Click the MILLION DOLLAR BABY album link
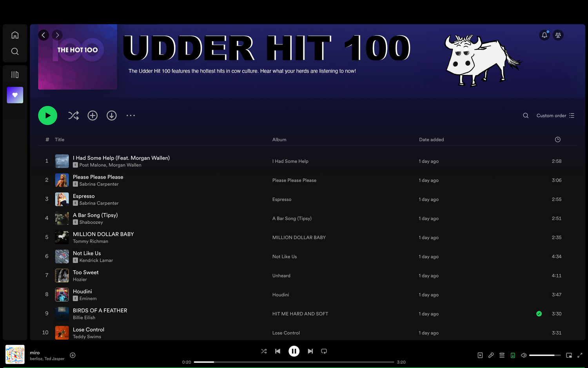This screenshot has width=588, height=368. point(299,237)
